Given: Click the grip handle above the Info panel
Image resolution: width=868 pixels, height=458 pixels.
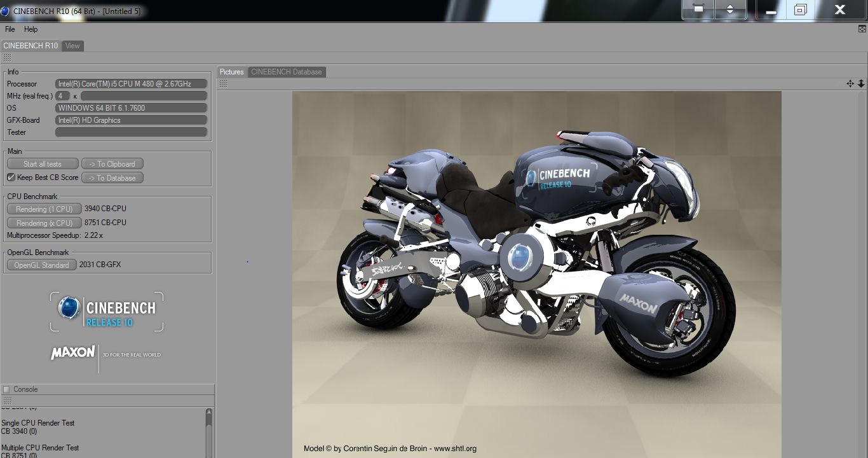Looking at the screenshot, I should point(7,58).
